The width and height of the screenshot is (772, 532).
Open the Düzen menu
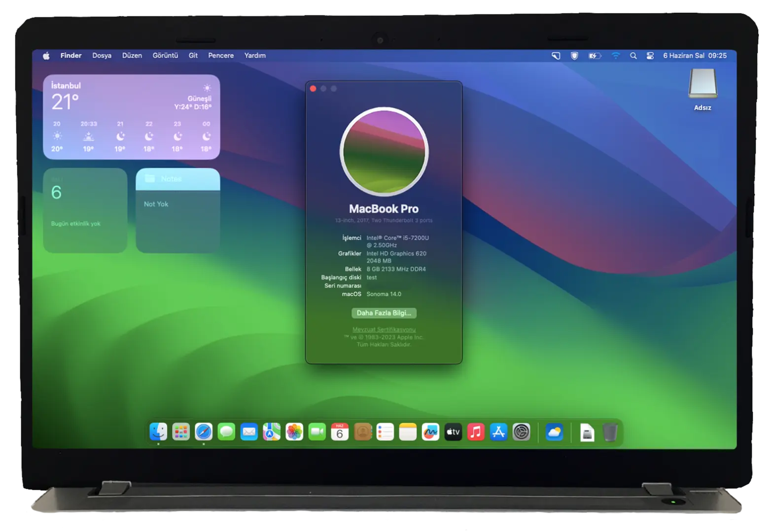[132, 56]
